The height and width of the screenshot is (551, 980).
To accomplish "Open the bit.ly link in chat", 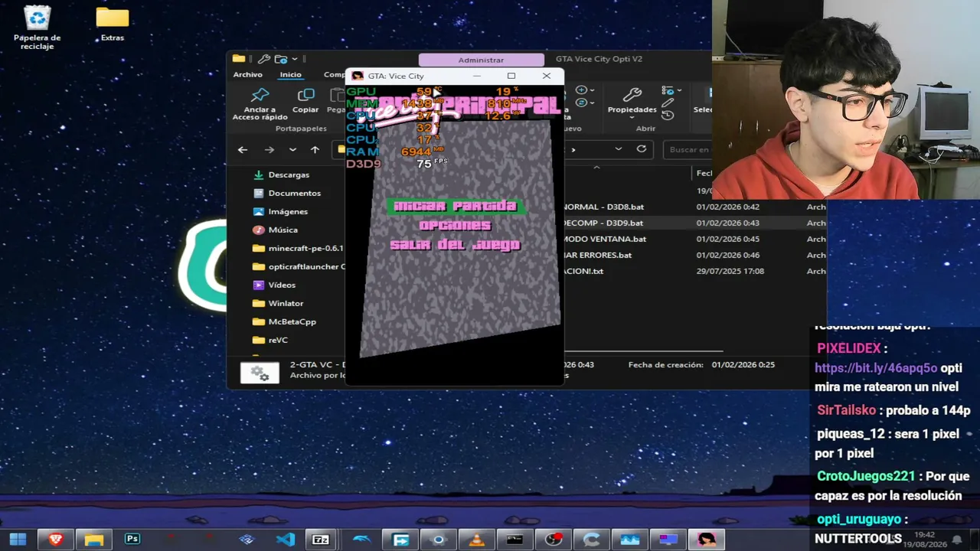I will pos(876,367).
